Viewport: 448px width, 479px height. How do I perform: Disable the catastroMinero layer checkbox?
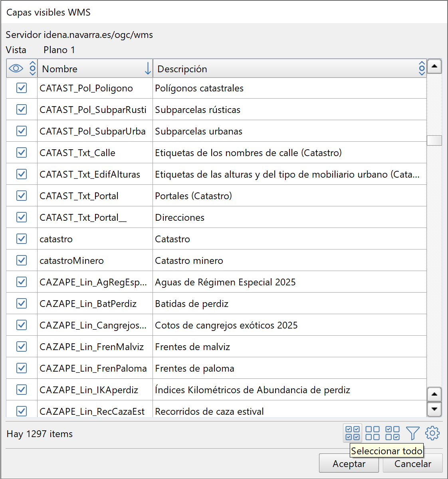(x=21, y=260)
